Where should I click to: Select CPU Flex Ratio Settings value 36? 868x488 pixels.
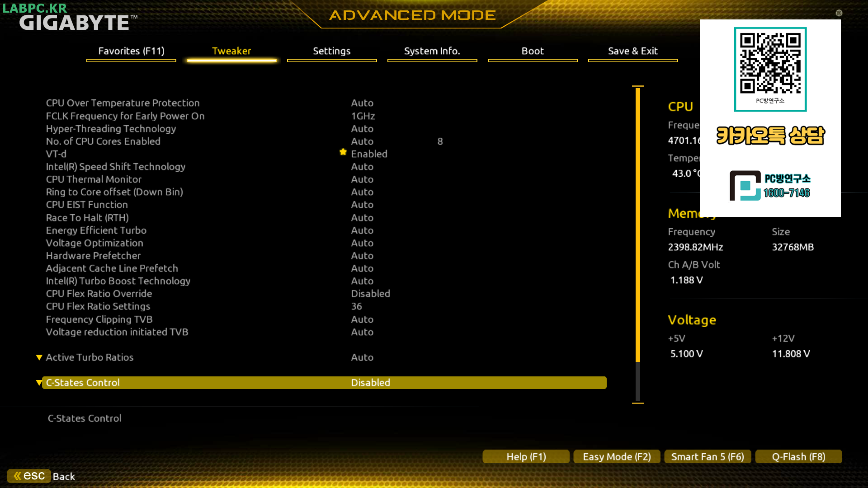[x=356, y=306]
